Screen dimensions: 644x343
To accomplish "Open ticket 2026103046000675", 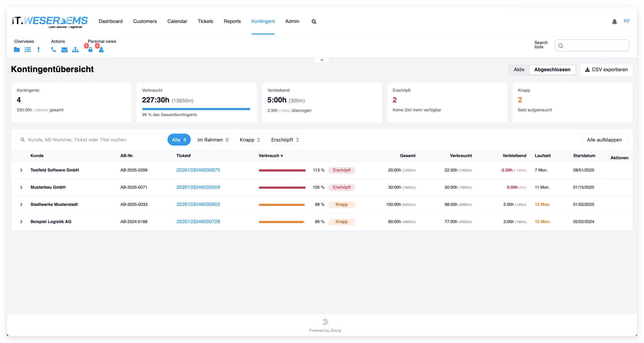I will pos(198,170).
